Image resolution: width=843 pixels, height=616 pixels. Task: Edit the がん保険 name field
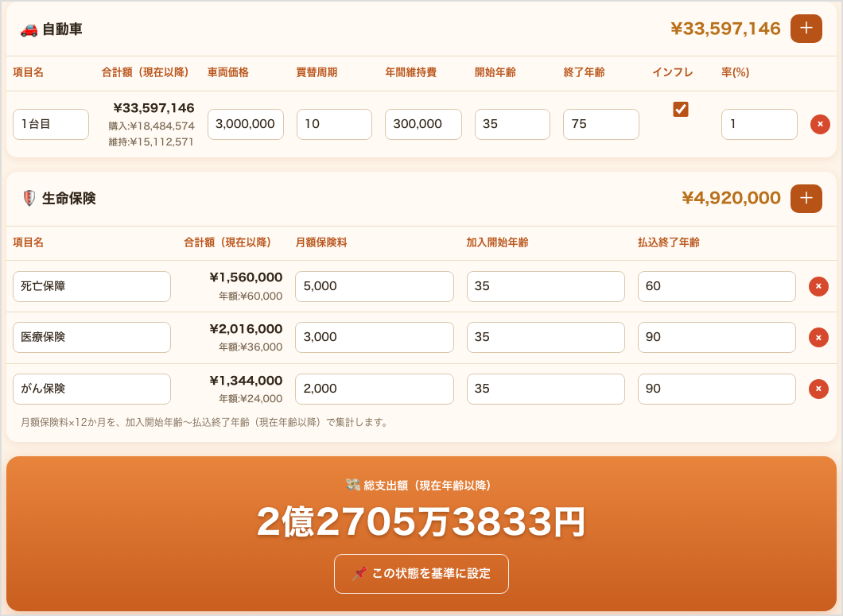(x=91, y=389)
